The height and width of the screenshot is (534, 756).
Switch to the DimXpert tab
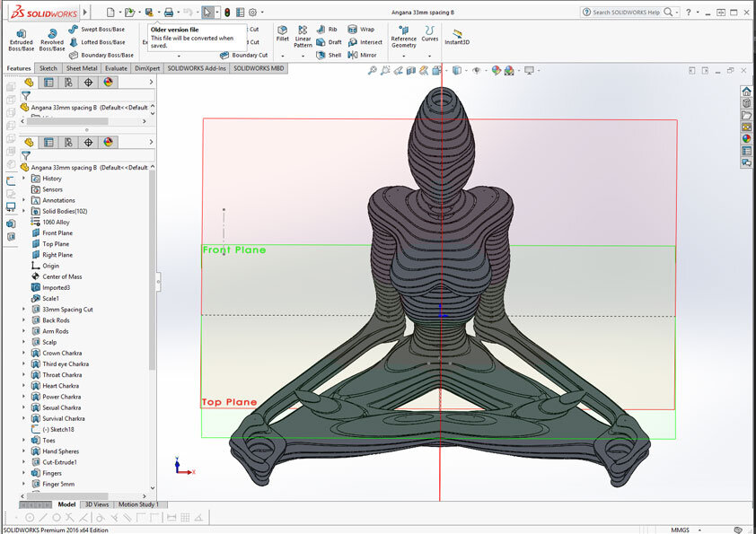pos(147,68)
